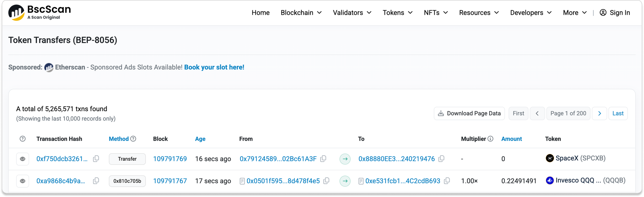Toggle eye preview for 0xa9868c4b9a... row
Screen dimensions: 644x197
23,181
